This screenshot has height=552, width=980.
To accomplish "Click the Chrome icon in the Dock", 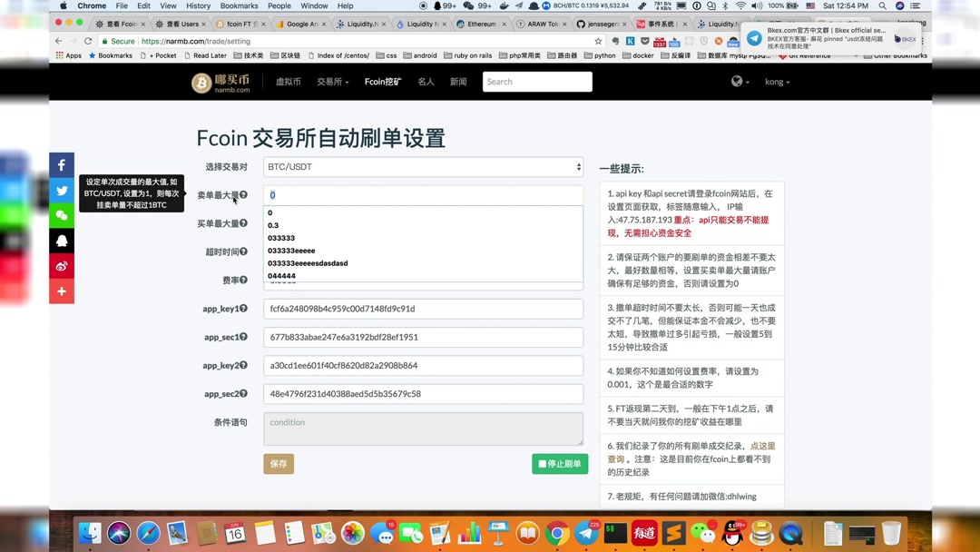I will click(555, 533).
